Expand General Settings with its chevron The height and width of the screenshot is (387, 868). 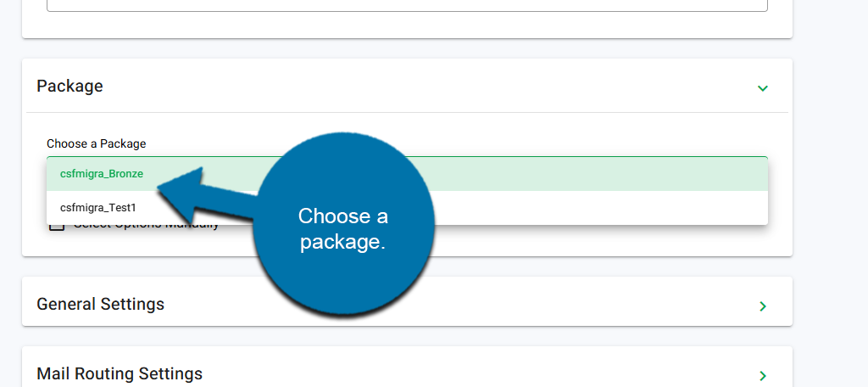[x=762, y=306]
